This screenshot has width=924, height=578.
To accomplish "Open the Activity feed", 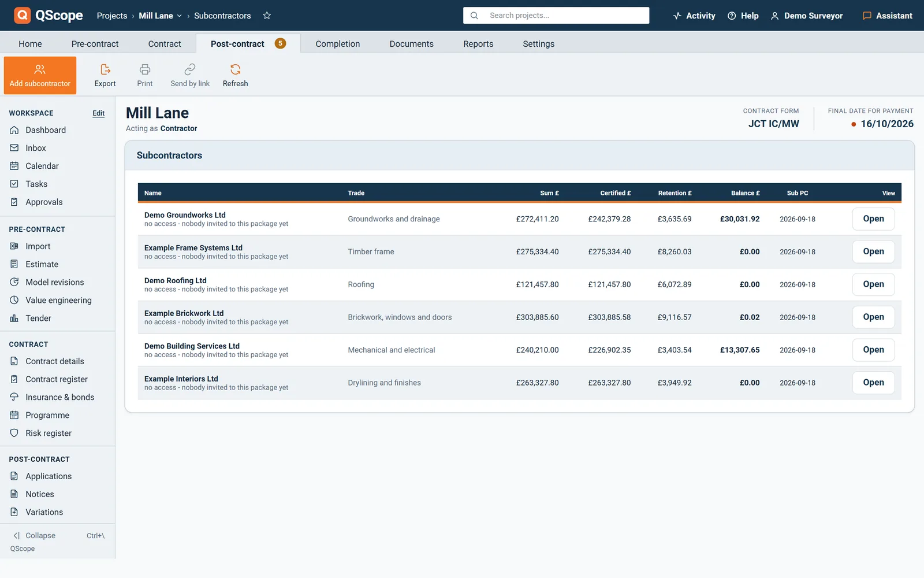I will pyautogui.click(x=694, y=16).
